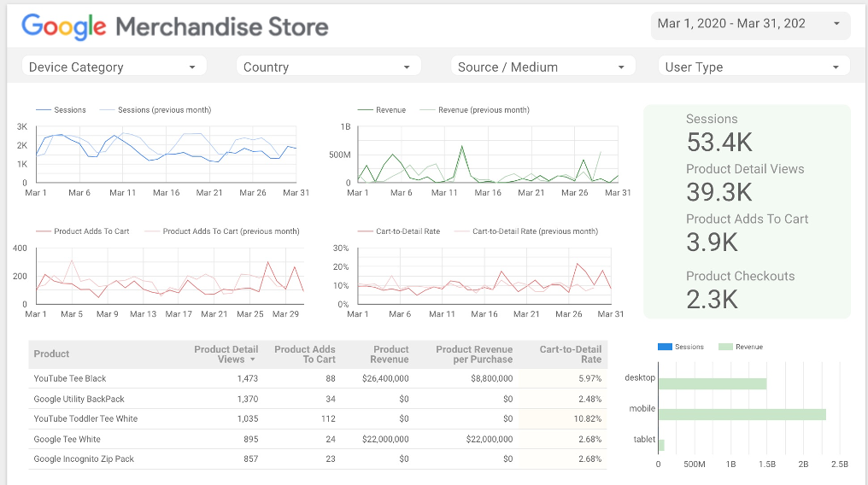
Task: Click the YouTube Toddler Tee White product
Action: point(85,419)
